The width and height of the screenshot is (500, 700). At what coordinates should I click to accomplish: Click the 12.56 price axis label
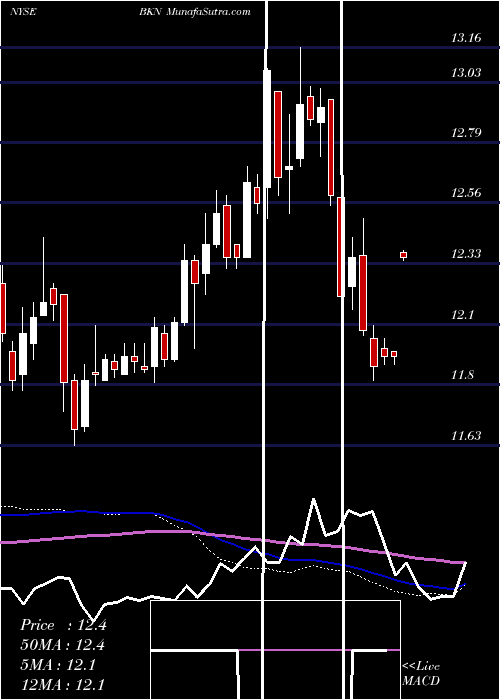click(x=466, y=193)
